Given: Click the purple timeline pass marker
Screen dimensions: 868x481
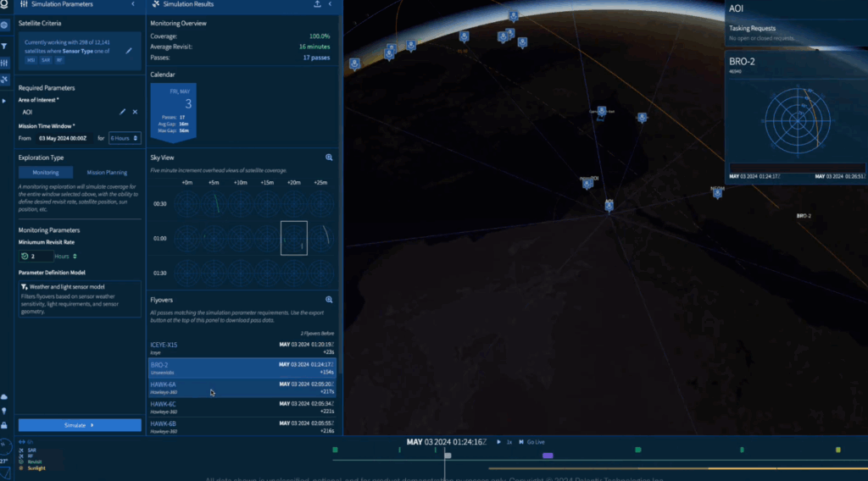Looking at the screenshot, I should [x=548, y=456].
